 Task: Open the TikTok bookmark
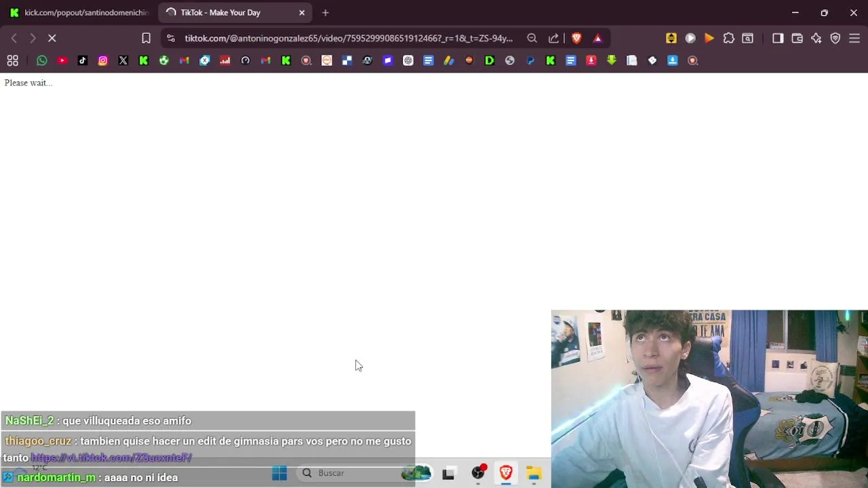click(x=83, y=60)
